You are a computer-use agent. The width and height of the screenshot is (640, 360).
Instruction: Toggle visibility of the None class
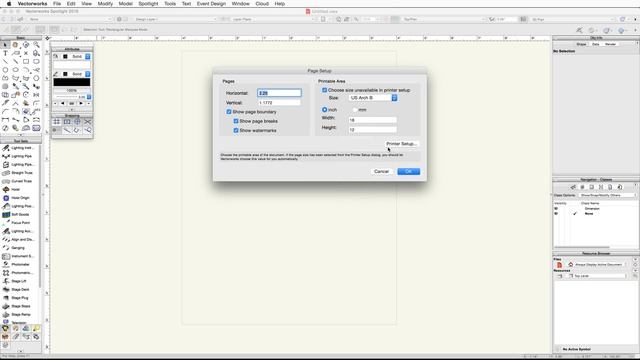click(556, 213)
